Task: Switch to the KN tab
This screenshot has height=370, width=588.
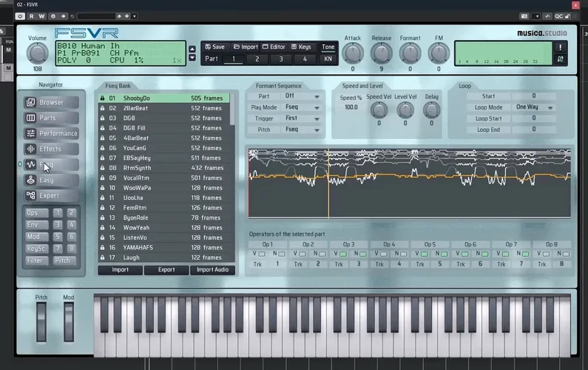Action: [328, 59]
